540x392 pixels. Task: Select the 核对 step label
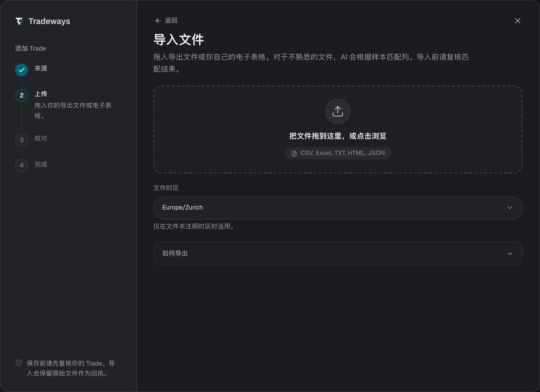click(41, 138)
